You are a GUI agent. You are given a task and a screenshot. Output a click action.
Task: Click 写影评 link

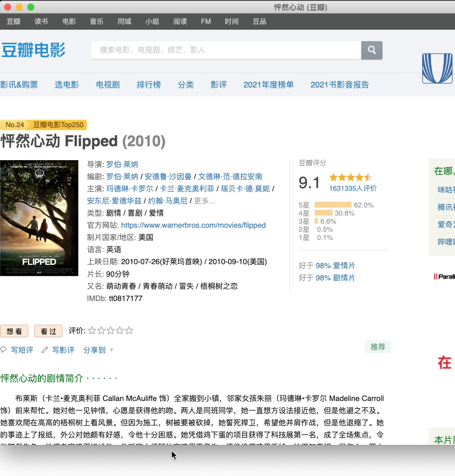click(x=63, y=350)
